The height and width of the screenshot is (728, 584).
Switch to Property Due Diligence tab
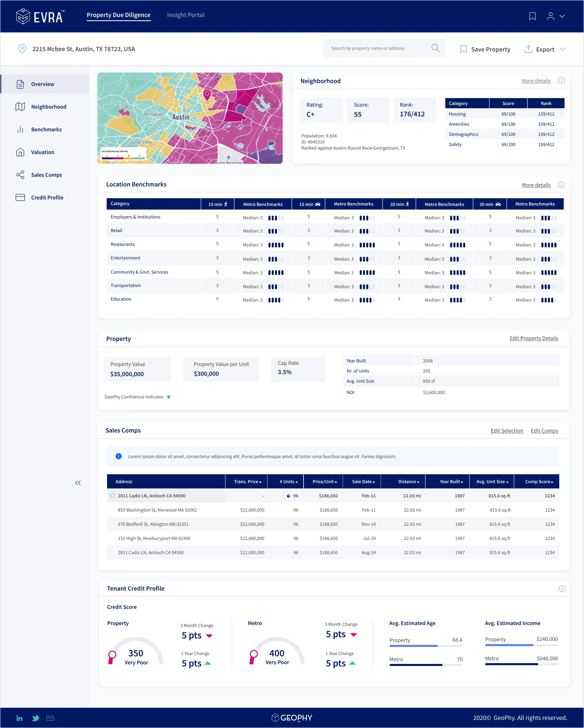119,15
